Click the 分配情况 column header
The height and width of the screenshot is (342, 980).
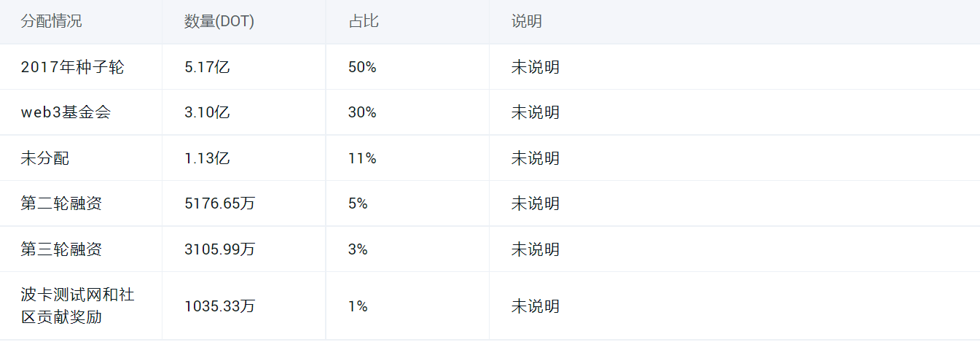pyautogui.click(x=51, y=21)
